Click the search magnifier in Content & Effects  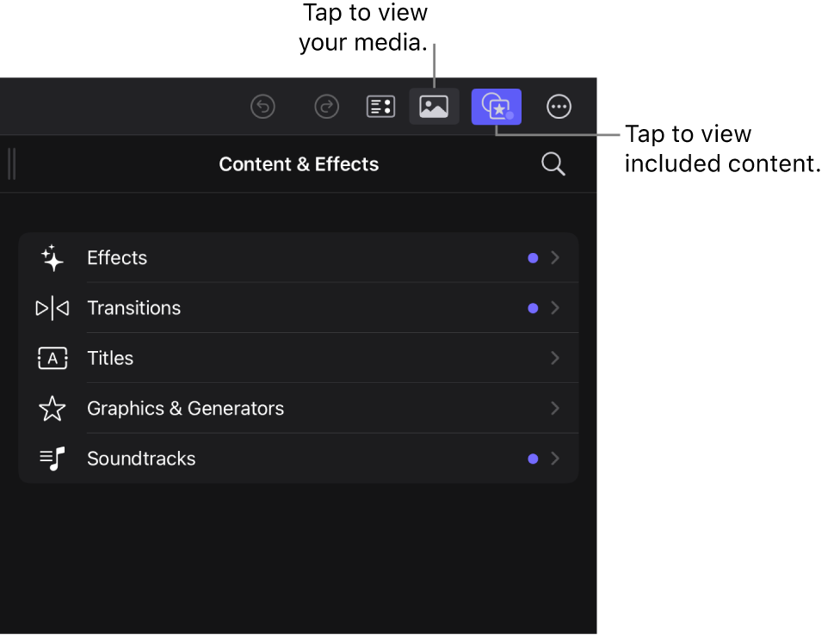click(x=553, y=163)
